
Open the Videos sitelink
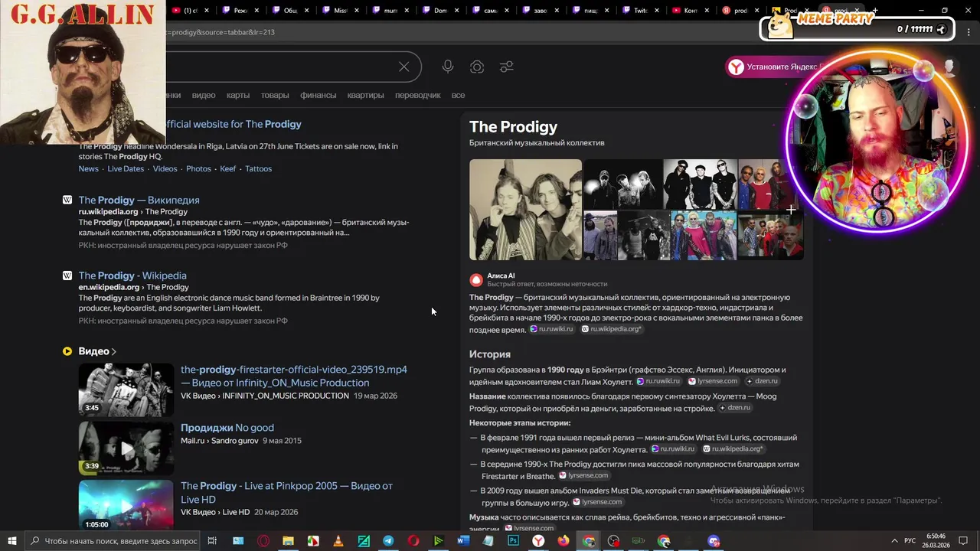point(165,168)
